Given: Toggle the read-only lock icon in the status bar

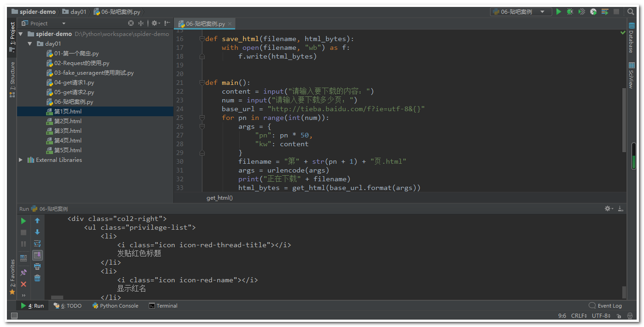Looking at the screenshot, I should (x=619, y=316).
